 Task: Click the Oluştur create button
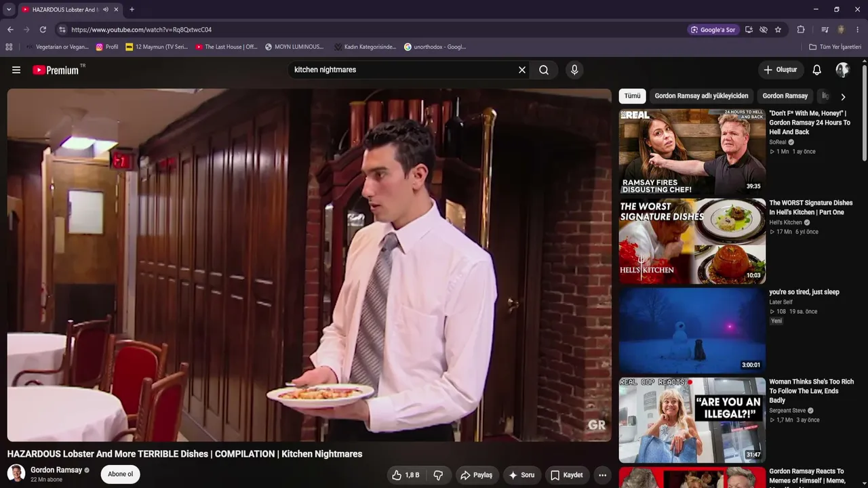click(781, 70)
